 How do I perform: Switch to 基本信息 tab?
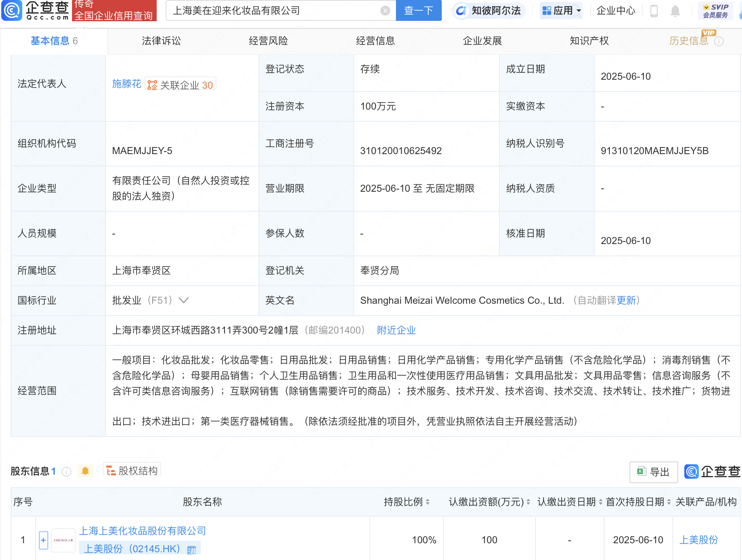pos(54,41)
